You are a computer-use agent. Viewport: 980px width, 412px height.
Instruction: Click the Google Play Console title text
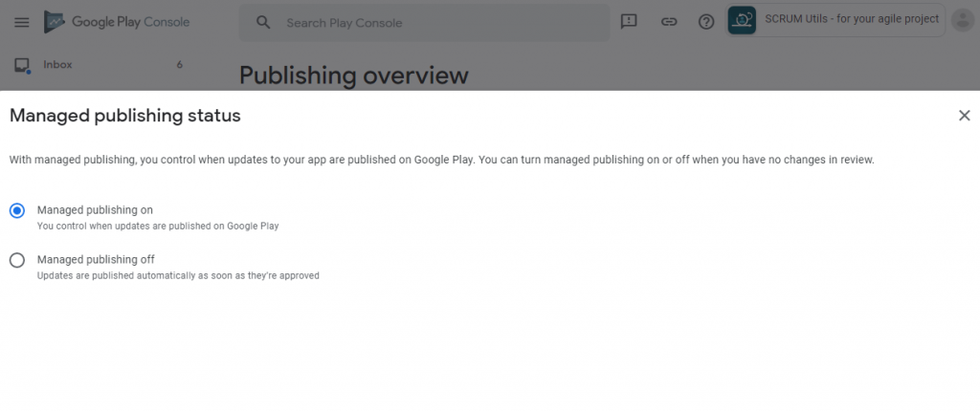(130, 23)
